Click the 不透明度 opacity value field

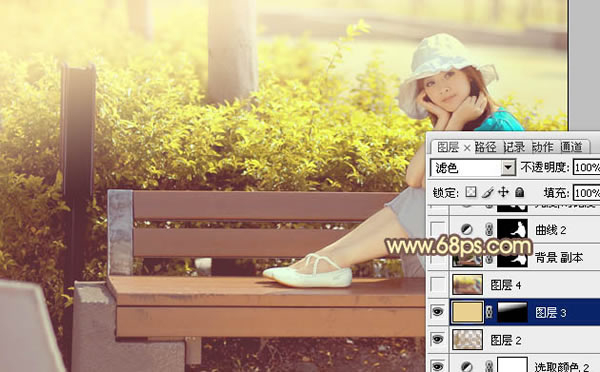(586, 168)
